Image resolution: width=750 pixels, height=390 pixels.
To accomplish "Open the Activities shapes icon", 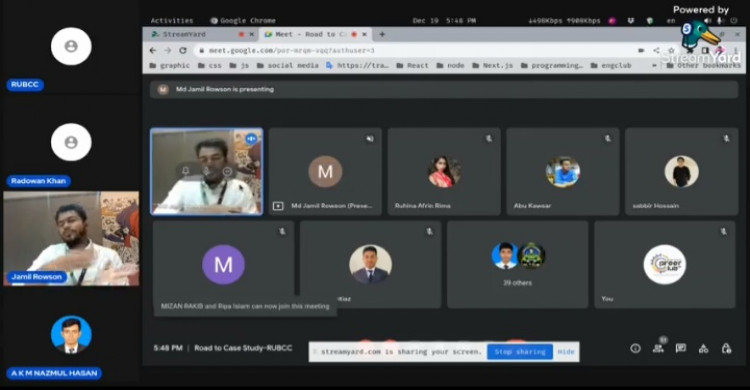I will (x=704, y=348).
